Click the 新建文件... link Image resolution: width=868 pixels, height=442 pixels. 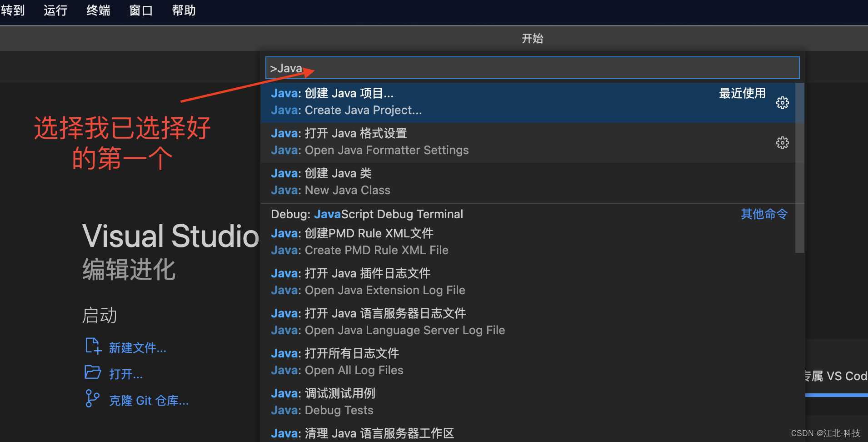[x=138, y=348]
